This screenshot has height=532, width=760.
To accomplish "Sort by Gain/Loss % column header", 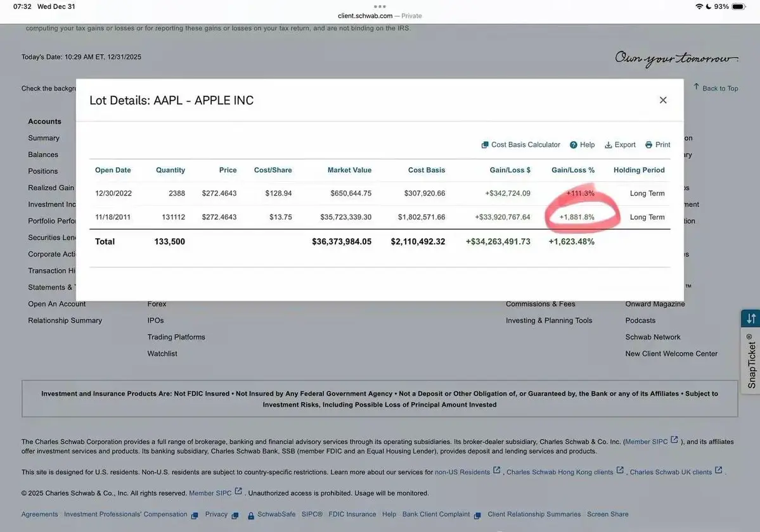I will tap(573, 170).
